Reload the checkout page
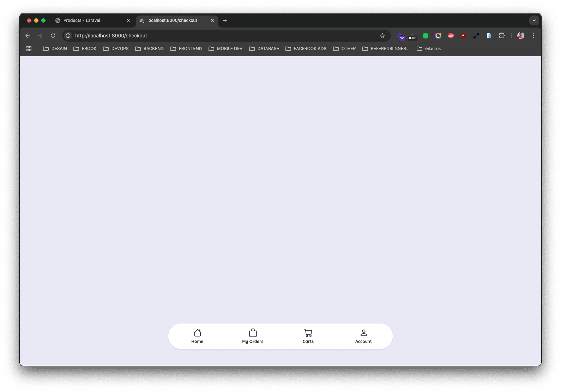Viewport: 561px width, 392px height. click(x=53, y=36)
